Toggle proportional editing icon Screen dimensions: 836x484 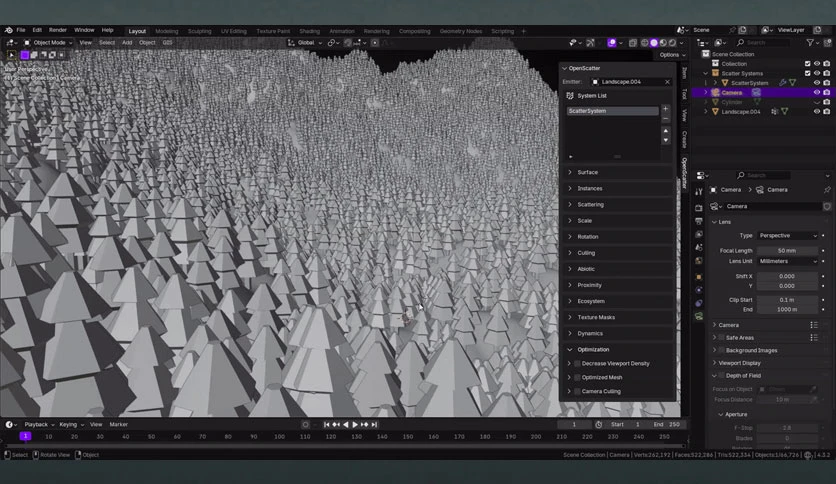point(375,43)
